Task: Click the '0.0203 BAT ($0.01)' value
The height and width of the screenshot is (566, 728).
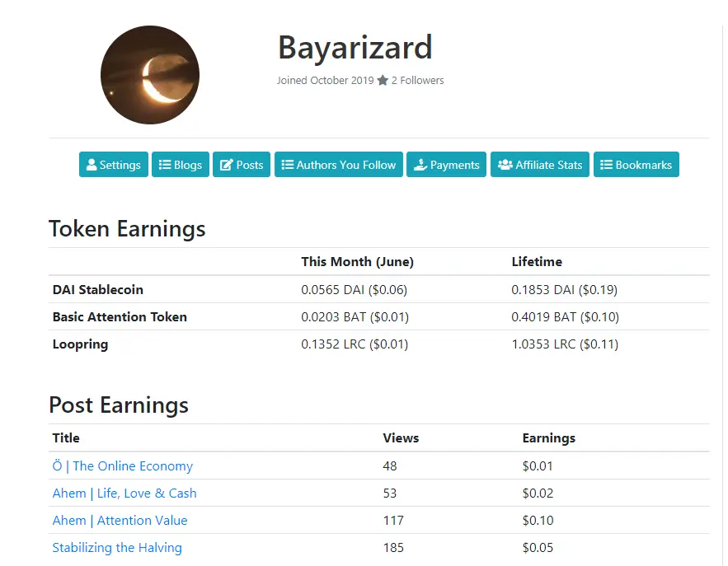Action: 355,317
